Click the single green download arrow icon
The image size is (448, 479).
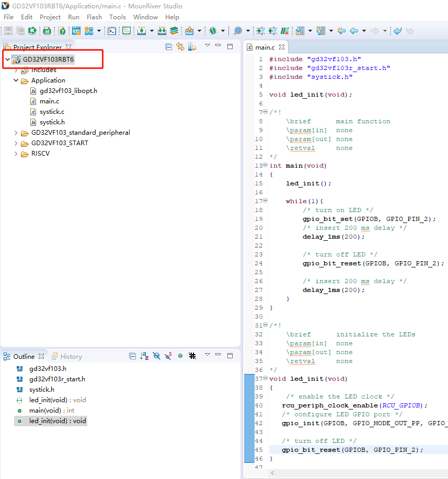(142, 31)
